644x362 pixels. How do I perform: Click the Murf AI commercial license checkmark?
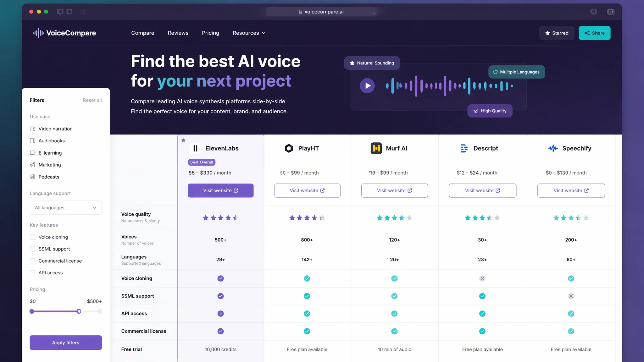(394, 331)
